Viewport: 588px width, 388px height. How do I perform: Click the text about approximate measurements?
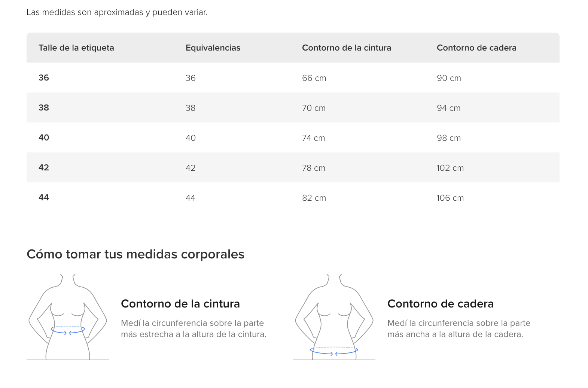(117, 12)
